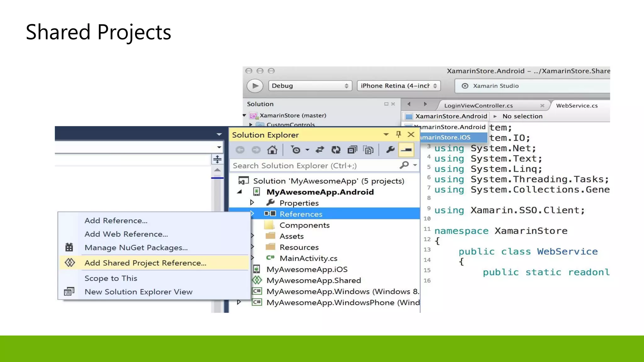Select the References node
Screen dimensions: 644x362
point(325,214)
